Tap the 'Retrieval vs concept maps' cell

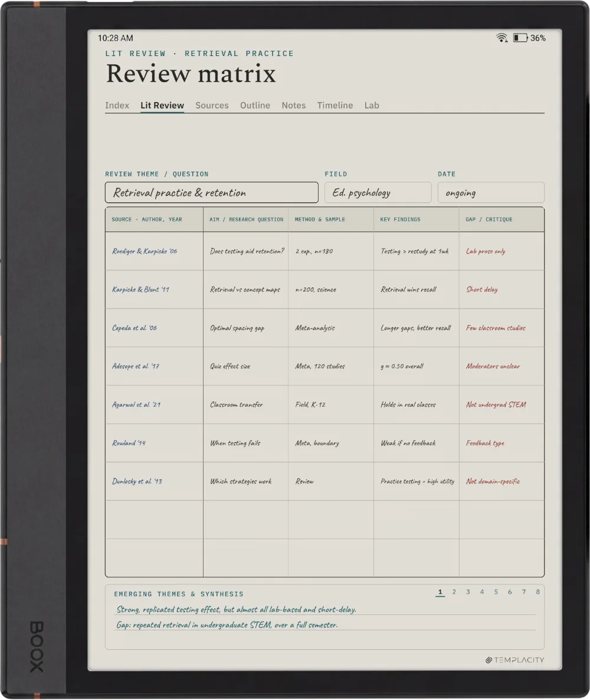[x=246, y=289]
